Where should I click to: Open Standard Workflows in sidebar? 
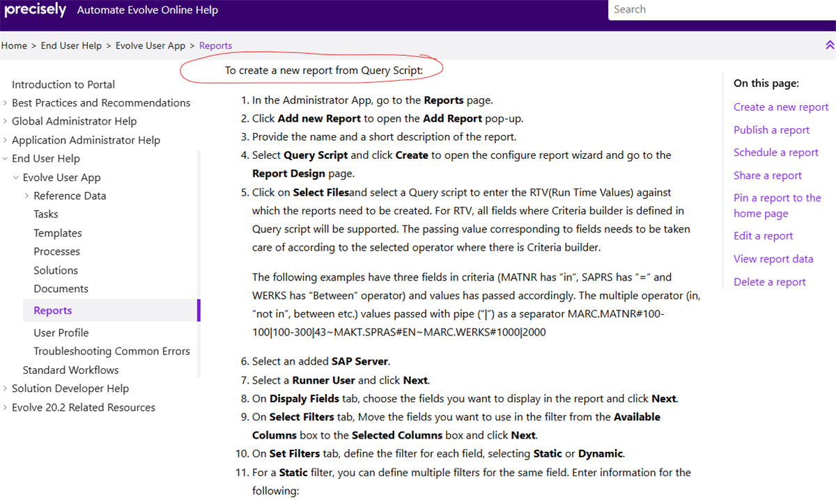[x=70, y=370]
